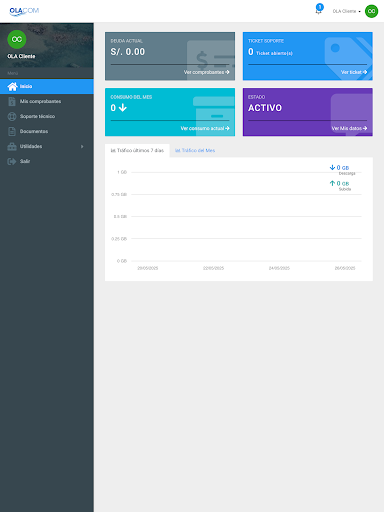
Task: Click the Soporte técnico lifebuoy icon
Action: [x=12, y=116]
